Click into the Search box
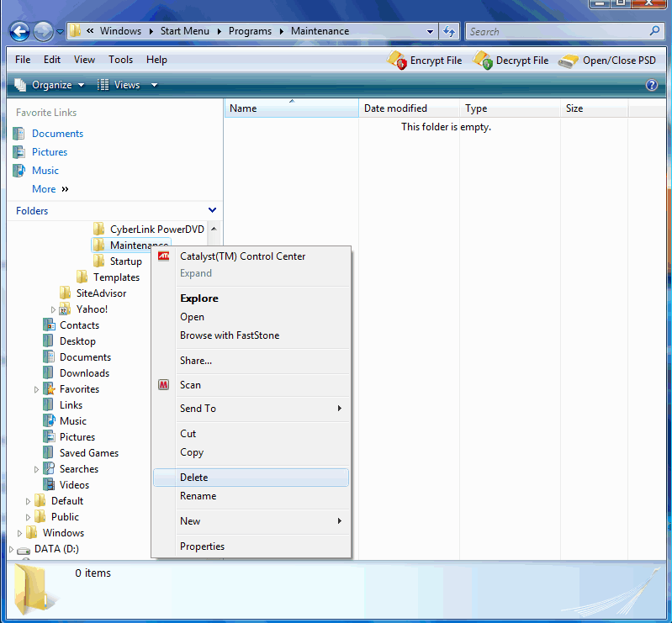Viewport: 672px width, 623px height. (x=557, y=32)
